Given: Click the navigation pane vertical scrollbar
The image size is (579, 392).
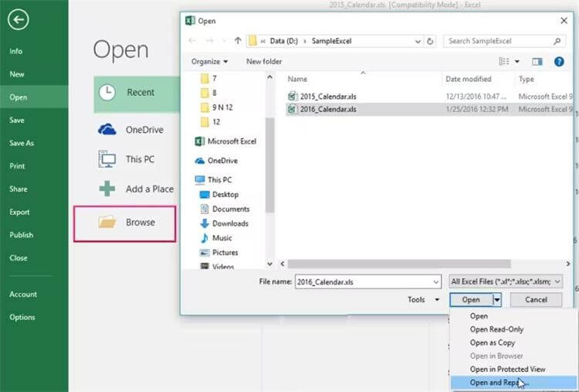Looking at the screenshot, I should (x=270, y=165).
